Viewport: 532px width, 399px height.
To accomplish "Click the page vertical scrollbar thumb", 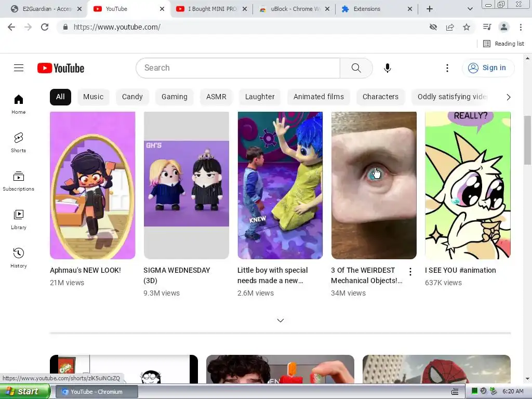I will (528, 140).
